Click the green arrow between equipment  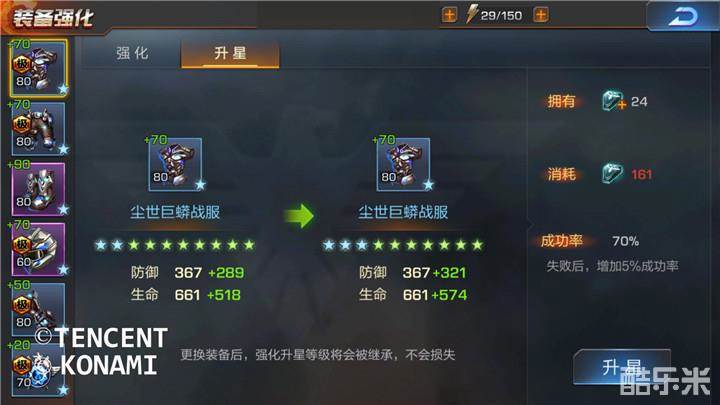tap(299, 216)
